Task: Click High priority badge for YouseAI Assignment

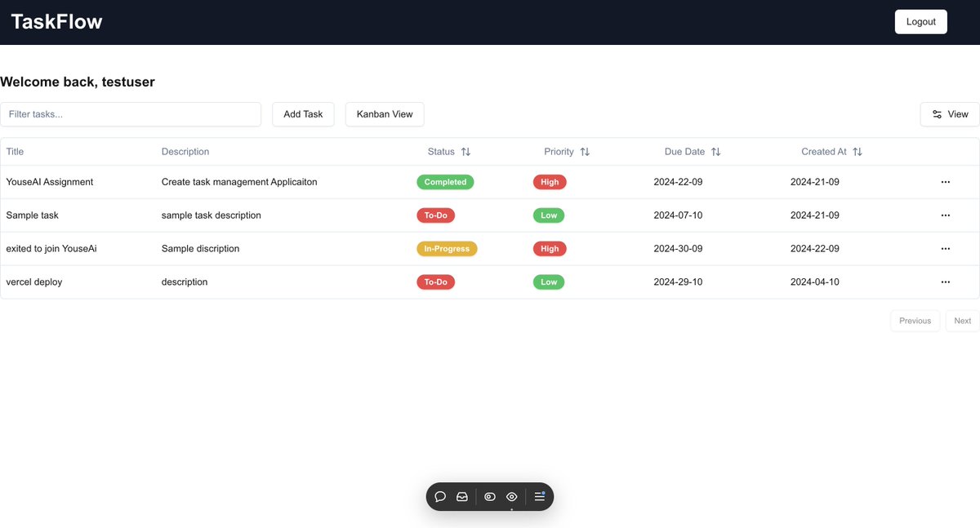Action: tap(550, 182)
